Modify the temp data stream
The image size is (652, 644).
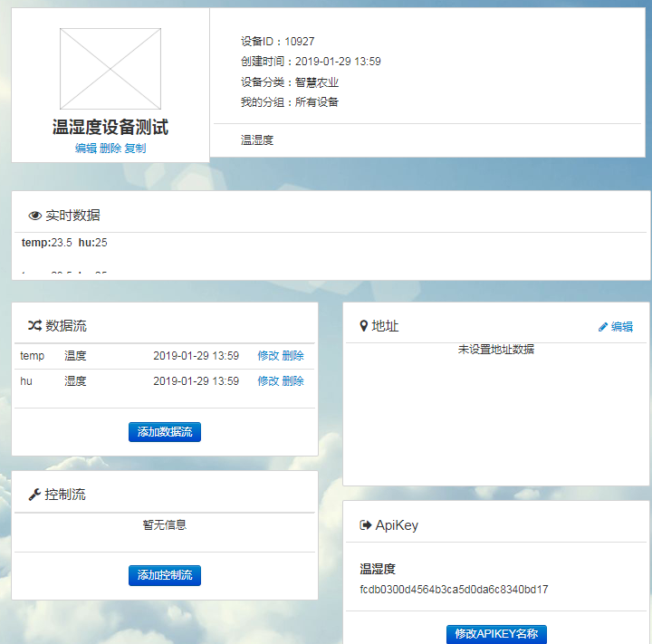tap(268, 356)
